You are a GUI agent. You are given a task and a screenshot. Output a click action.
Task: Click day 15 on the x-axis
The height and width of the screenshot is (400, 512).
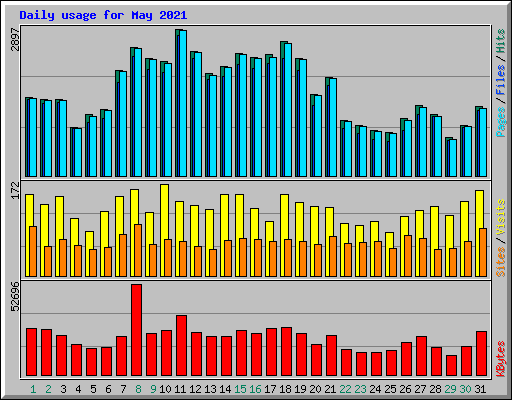coord(240,389)
